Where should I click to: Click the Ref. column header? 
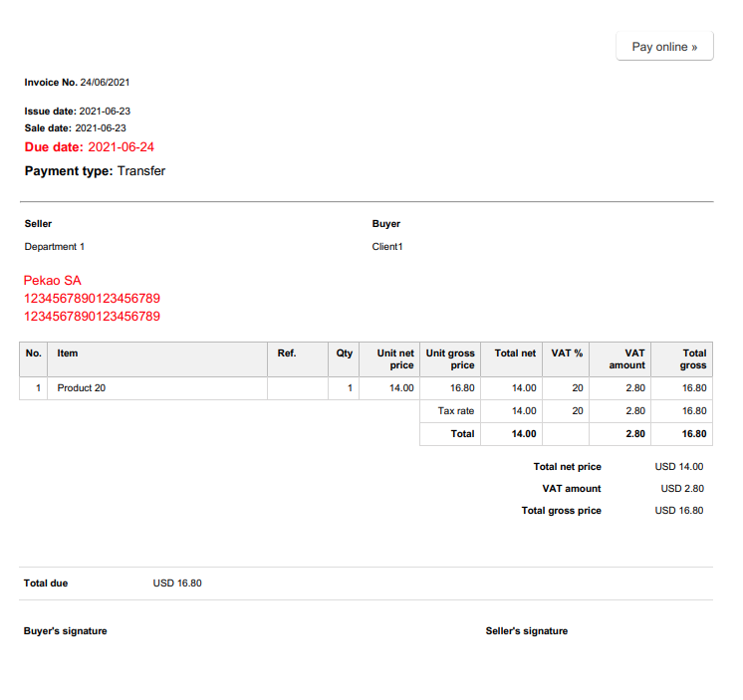point(286,353)
